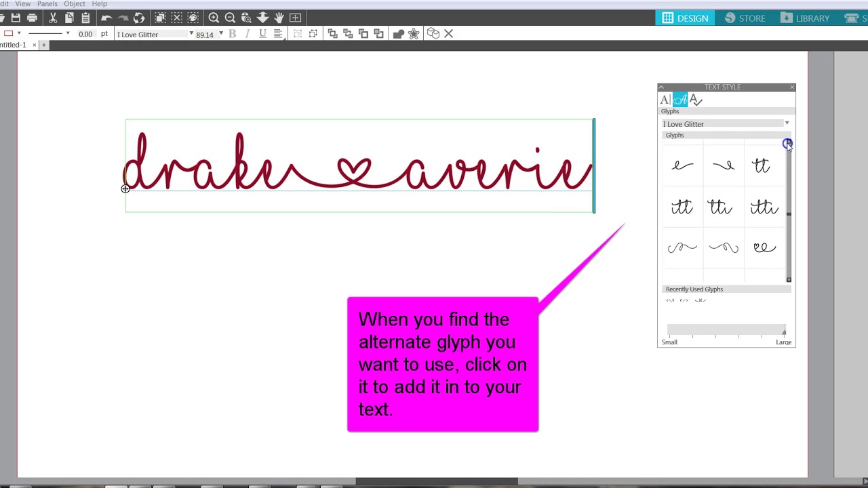Open the Offset star icon

(414, 34)
